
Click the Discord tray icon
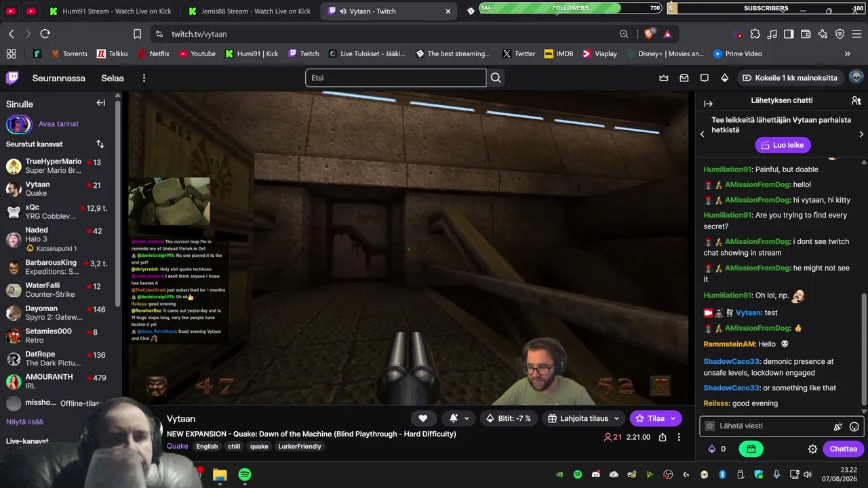596,474
